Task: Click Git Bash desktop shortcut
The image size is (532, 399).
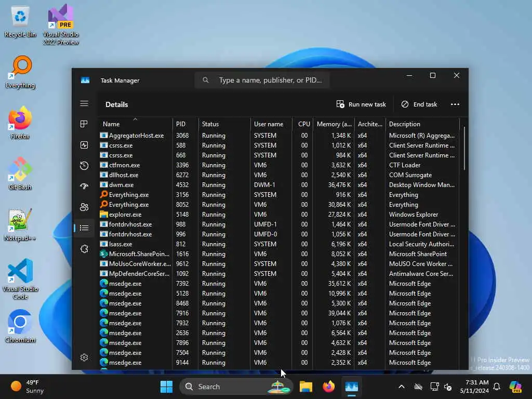Action: click(20, 174)
